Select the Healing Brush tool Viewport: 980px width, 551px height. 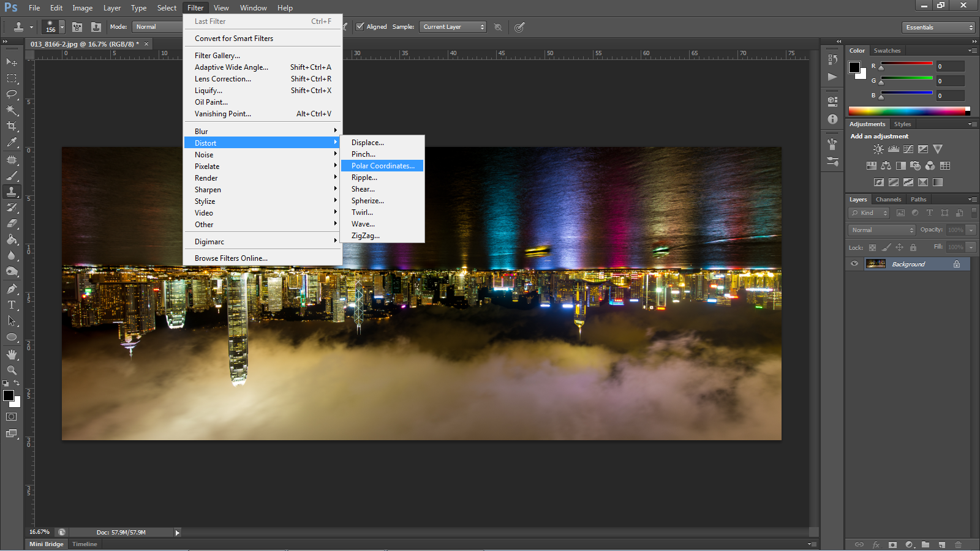12,160
